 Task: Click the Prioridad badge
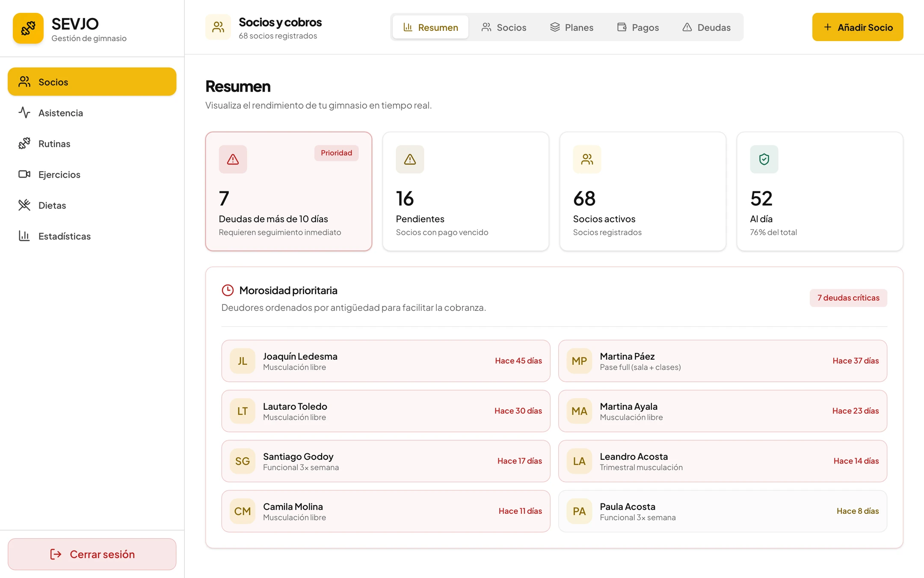click(336, 153)
